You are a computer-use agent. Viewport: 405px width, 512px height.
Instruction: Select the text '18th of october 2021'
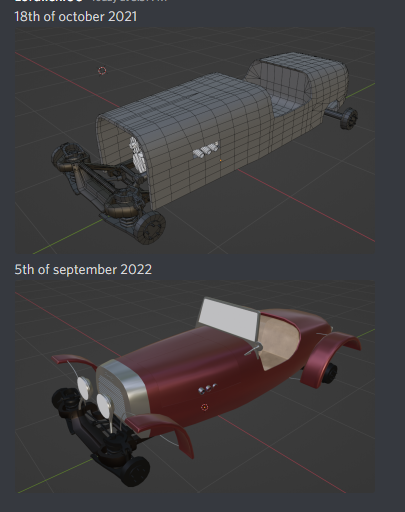[x=76, y=17]
